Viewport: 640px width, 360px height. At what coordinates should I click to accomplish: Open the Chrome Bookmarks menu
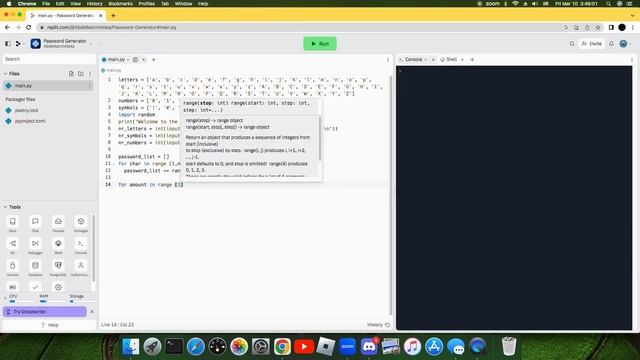(120, 3)
